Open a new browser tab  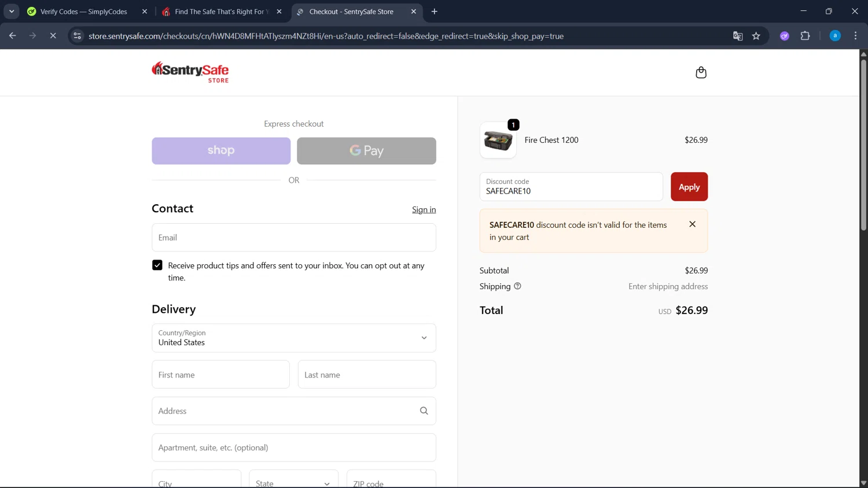[x=435, y=12]
